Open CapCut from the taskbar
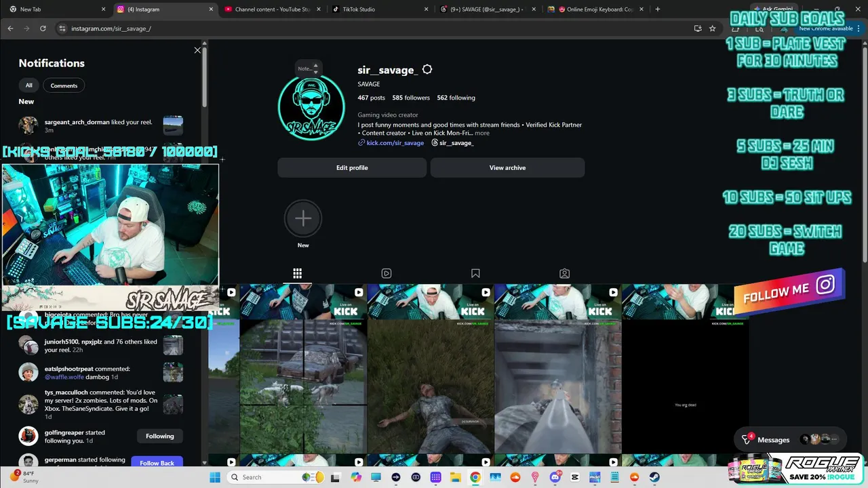The width and height of the screenshot is (868, 488). (575, 477)
